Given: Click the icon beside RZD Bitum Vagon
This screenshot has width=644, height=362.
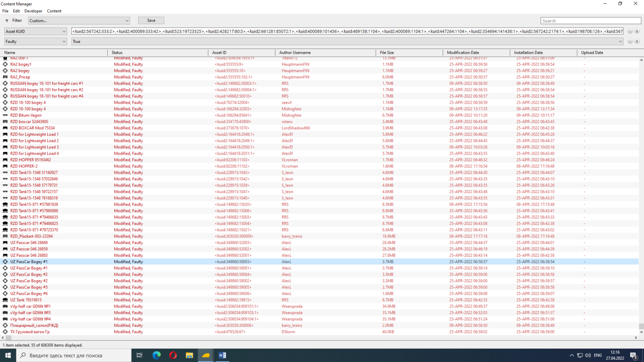Looking at the screenshot, I should click(x=5, y=115).
